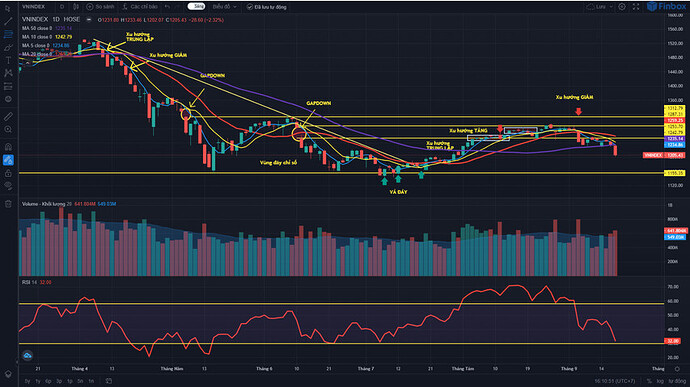The image size is (690, 387).
Task: Select the text annotation tool
Action: pos(8,60)
